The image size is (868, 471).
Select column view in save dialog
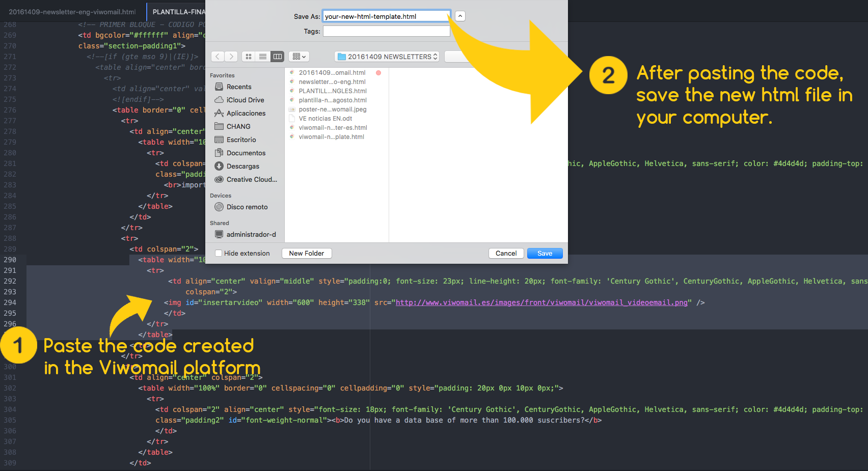(x=277, y=57)
